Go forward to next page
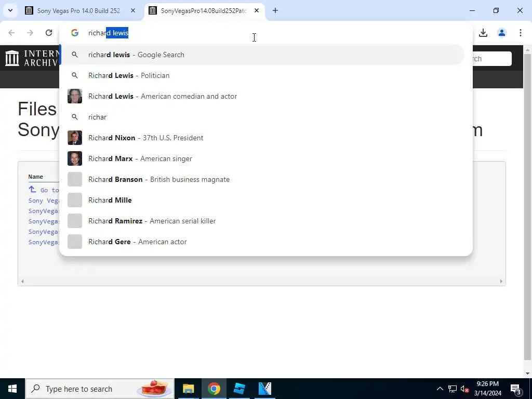 point(30,33)
